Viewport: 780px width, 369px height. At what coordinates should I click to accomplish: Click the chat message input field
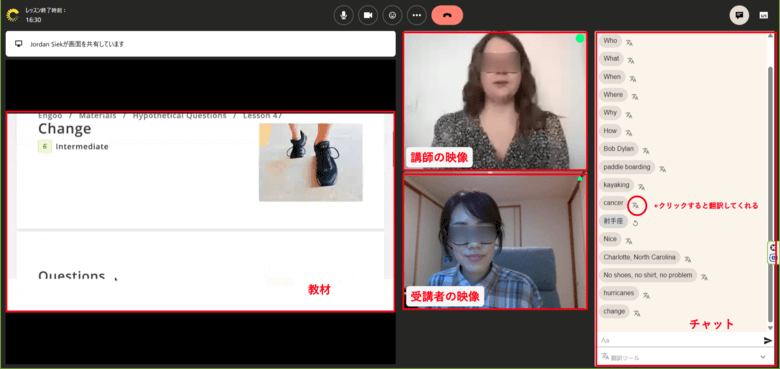[679, 341]
